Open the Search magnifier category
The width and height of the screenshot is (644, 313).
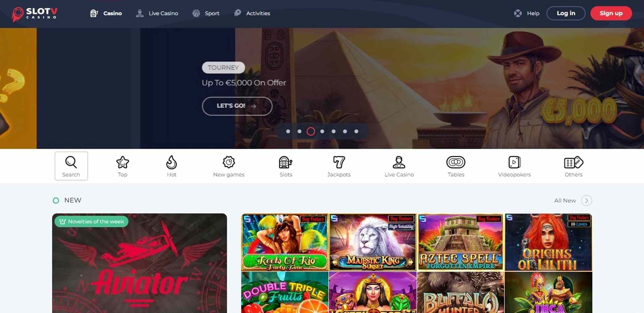coord(71,166)
